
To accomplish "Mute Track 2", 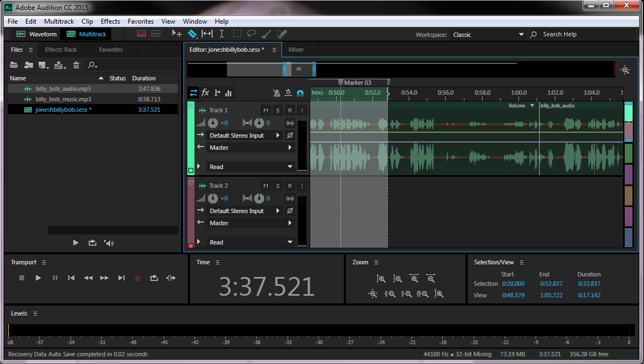I will [266, 186].
